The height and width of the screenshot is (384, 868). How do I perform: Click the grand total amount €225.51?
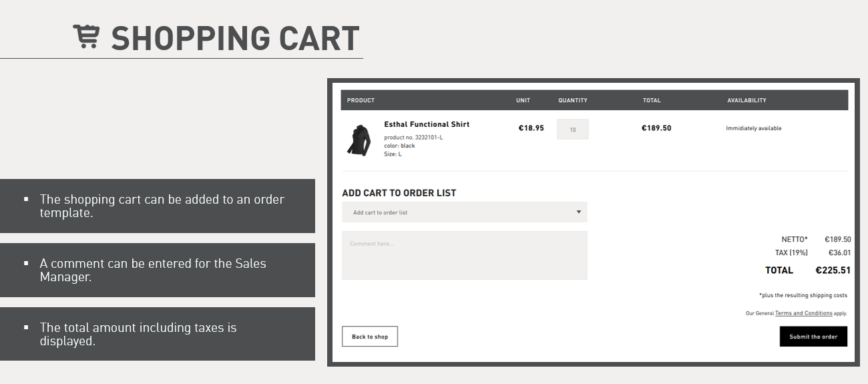(x=833, y=270)
